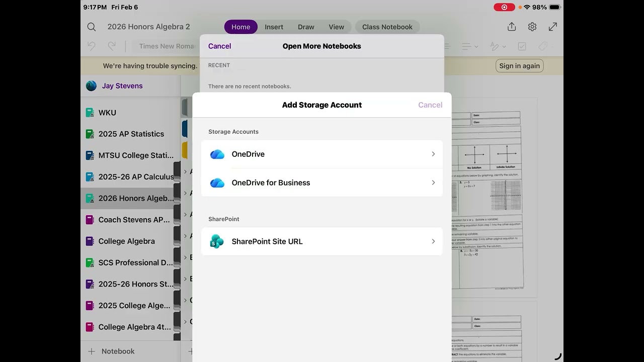Image resolution: width=644 pixels, height=362 pixels.
Task: Tap the Sign in again button
Action: (519, 66)
